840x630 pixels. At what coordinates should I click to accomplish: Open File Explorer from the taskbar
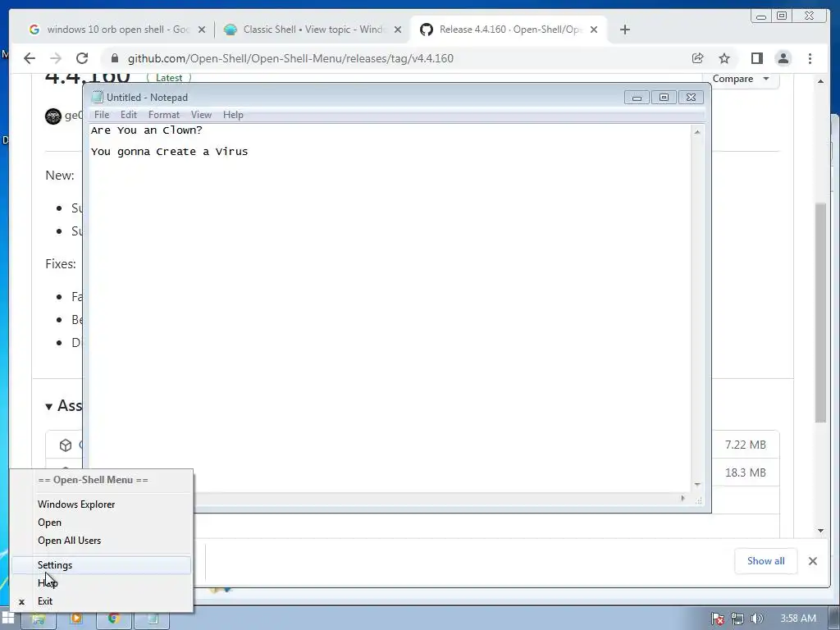(38, 619)
